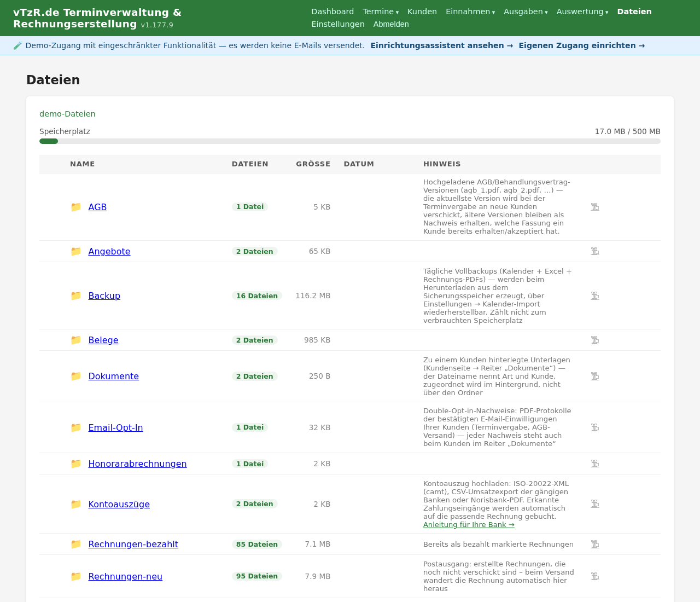700x602 pixels.
Task: Click the vTzR.de Terminverwaltung app title
Action: pyautogui.click(x=97, y=18)
